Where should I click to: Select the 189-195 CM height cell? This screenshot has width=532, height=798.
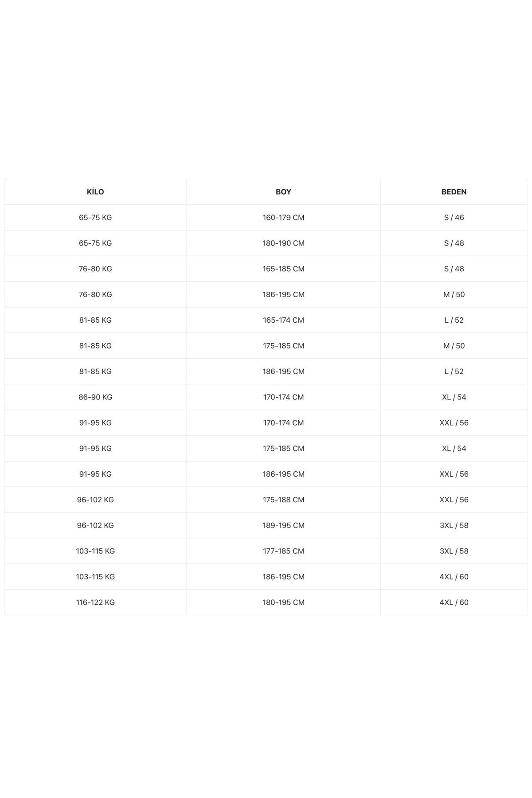[x=283, y=525]
